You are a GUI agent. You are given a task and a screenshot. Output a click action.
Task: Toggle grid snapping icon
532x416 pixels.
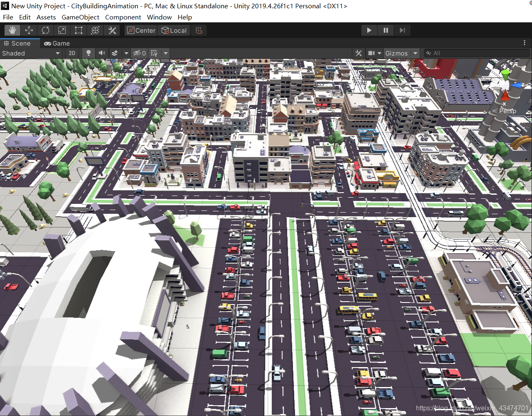199,30
